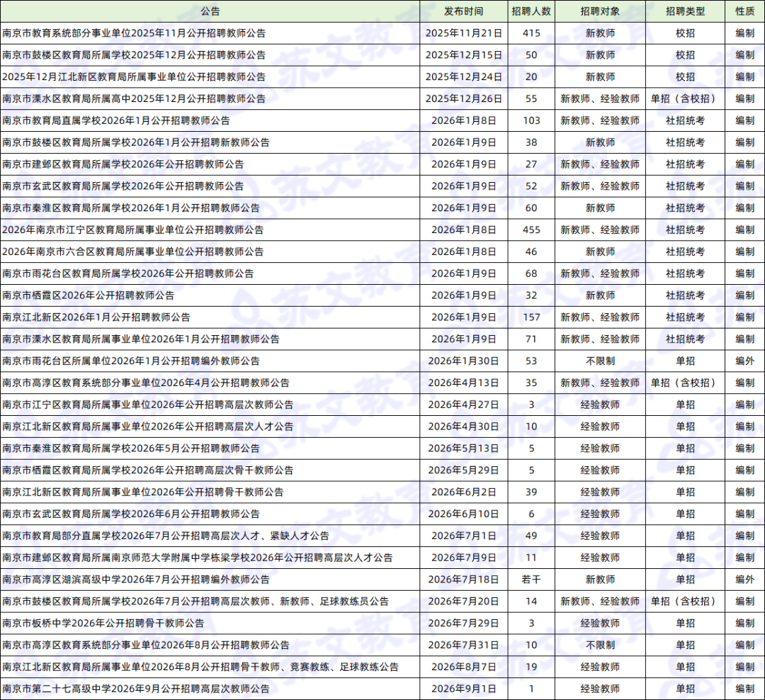This screenshot has height=700, width=765.
Task: Select '南京市教育局部分直属学校2026年7月公开招聘高层次人才、紧缺人才公告' title
Action: 166,536
